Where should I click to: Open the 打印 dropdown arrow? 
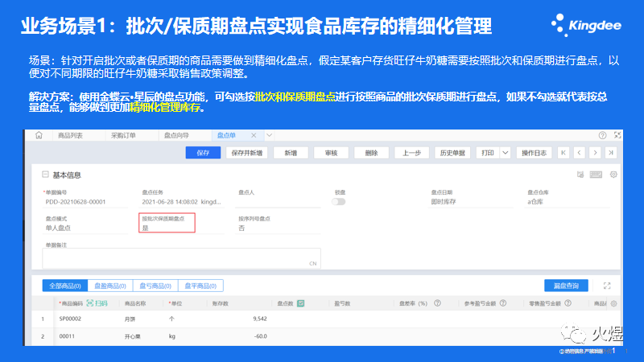point(506,153)
